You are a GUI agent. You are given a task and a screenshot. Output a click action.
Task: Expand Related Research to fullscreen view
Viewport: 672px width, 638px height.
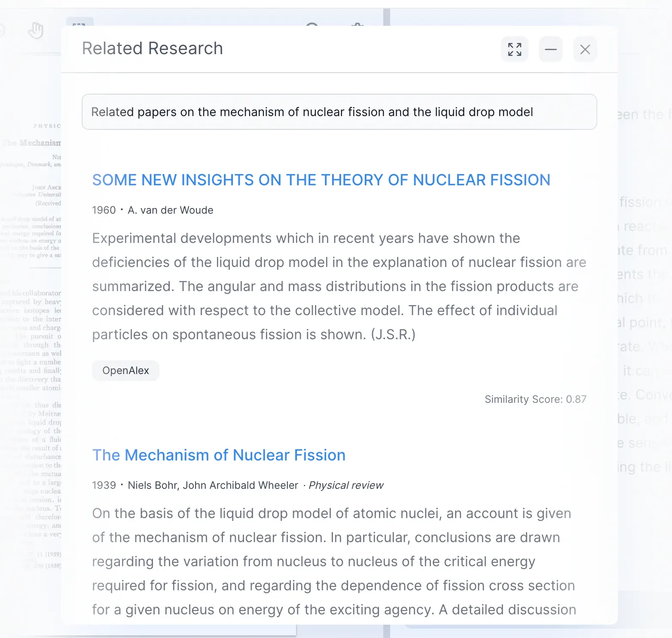pyautogui.click(x=514, y=49)
